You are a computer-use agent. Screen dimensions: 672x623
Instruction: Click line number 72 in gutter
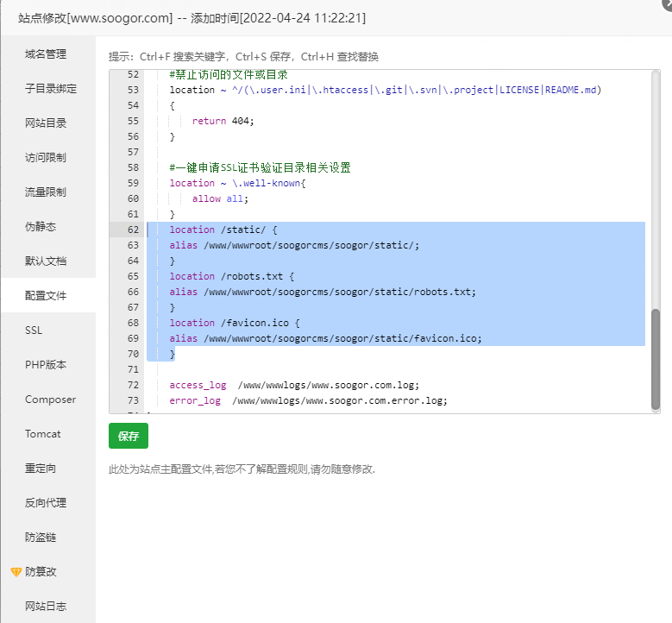133,385
